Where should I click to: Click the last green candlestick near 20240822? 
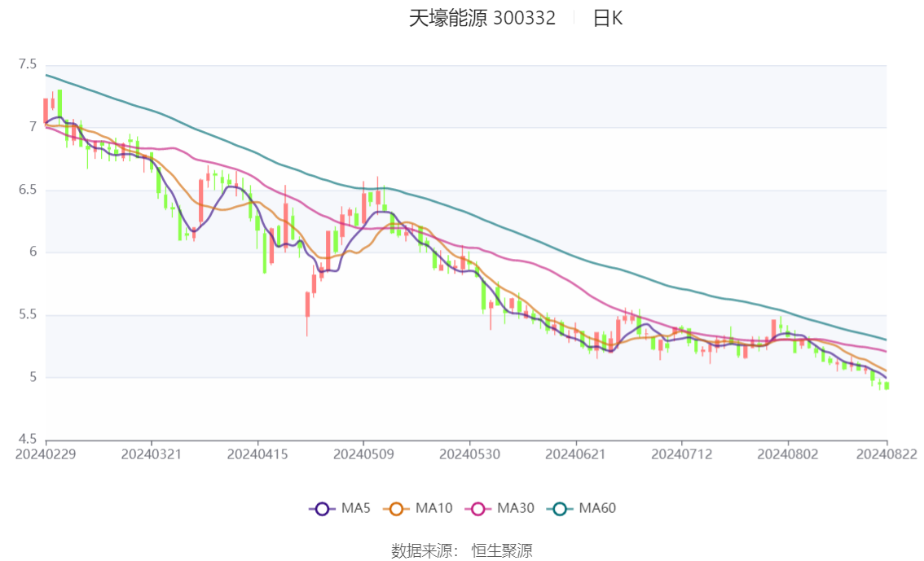pyautogui.click(x=887, y=386)
